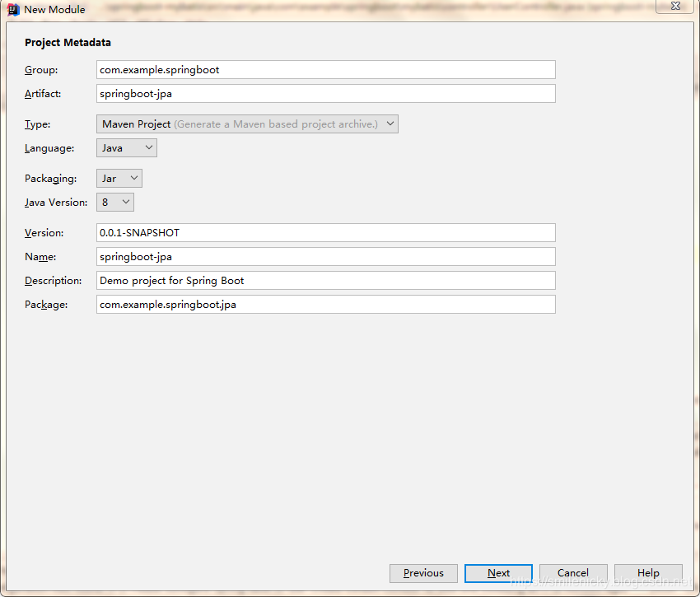Go back with the Previous button
This screenshot has width=700, height=597.
click(423, 573)
